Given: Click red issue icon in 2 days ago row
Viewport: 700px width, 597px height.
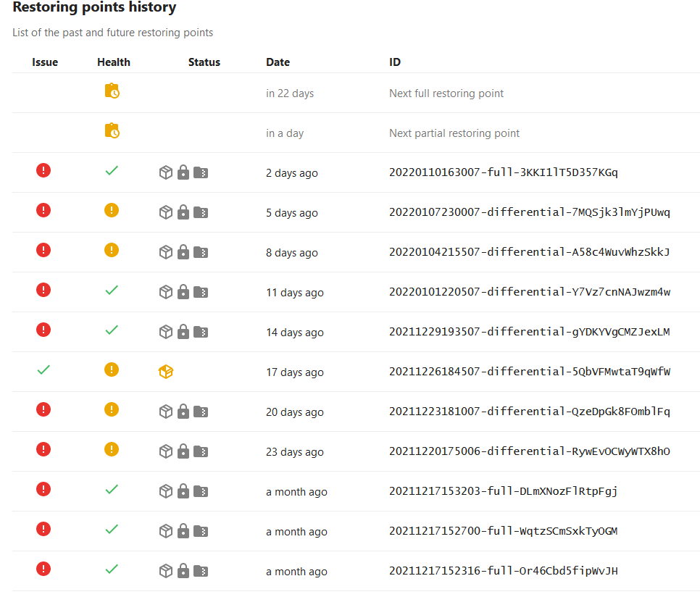Looking at the screenshot, I should click(43, 170).
